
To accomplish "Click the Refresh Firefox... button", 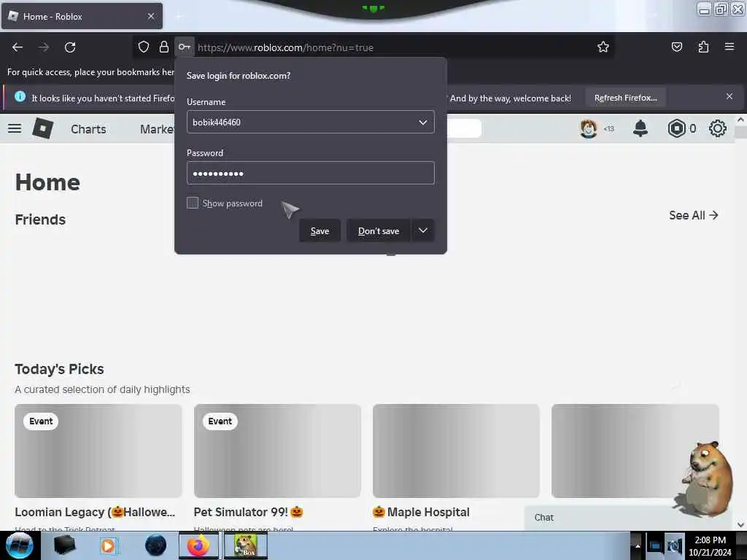I will click(x=625, y=98).
